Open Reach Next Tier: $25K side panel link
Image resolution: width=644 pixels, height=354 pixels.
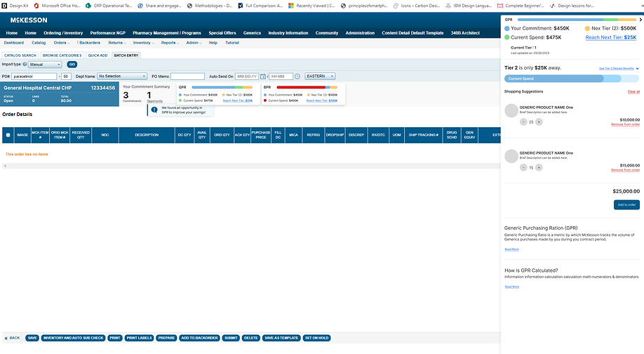click(x=611, y=37)
